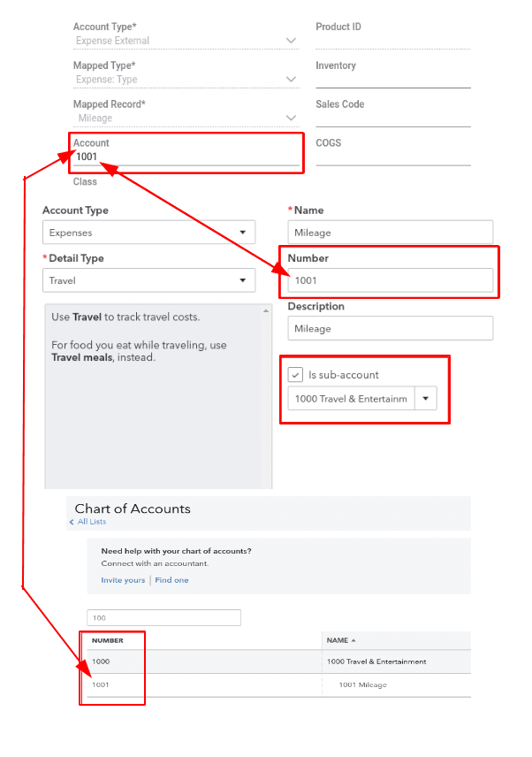Click the Sales Code field
Image resolution: width=532 pixels, height=757 pixels.
[x=392, y=119]
